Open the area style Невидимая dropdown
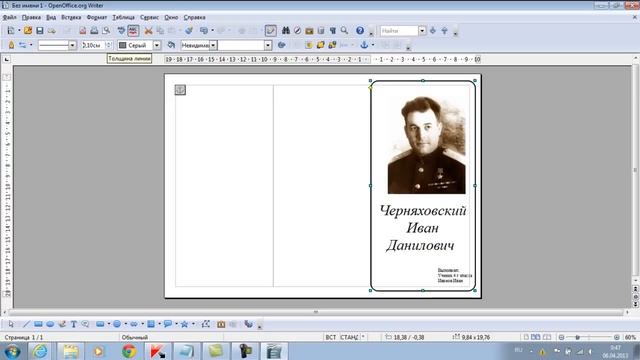The height and width of the screenshot is (360, 640). (x=213, y=45)
